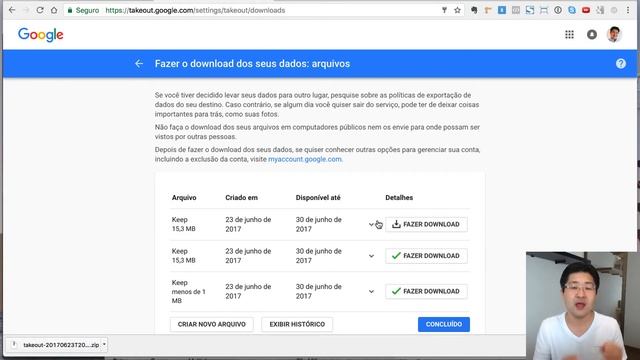
Task: Open the 1Password extension icon
Action: click(558, 10)
